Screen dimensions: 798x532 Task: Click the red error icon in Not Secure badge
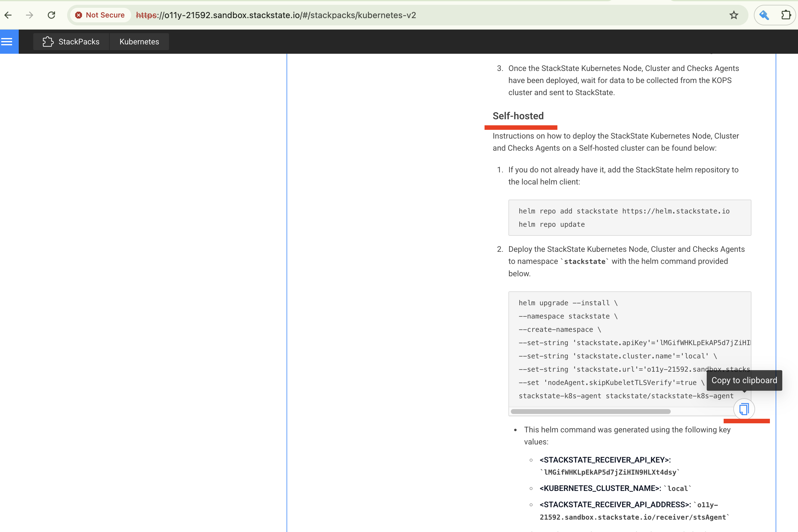(x=79, y=15)
